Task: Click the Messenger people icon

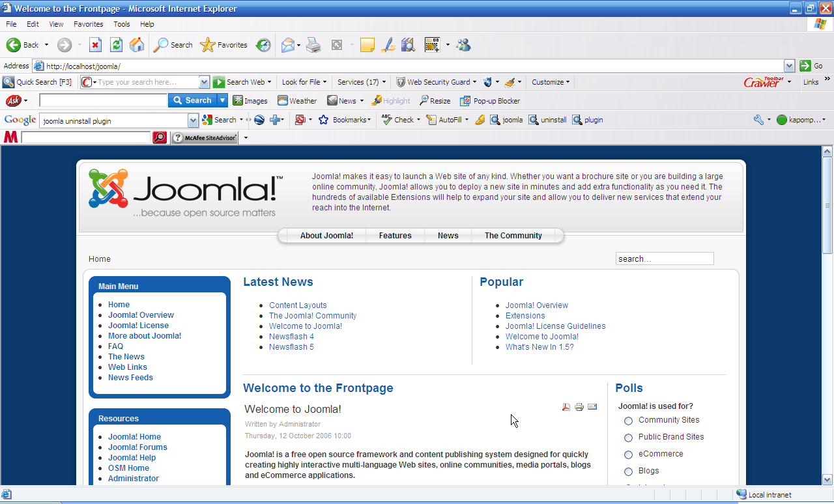Action: click(x=463, y=45)
